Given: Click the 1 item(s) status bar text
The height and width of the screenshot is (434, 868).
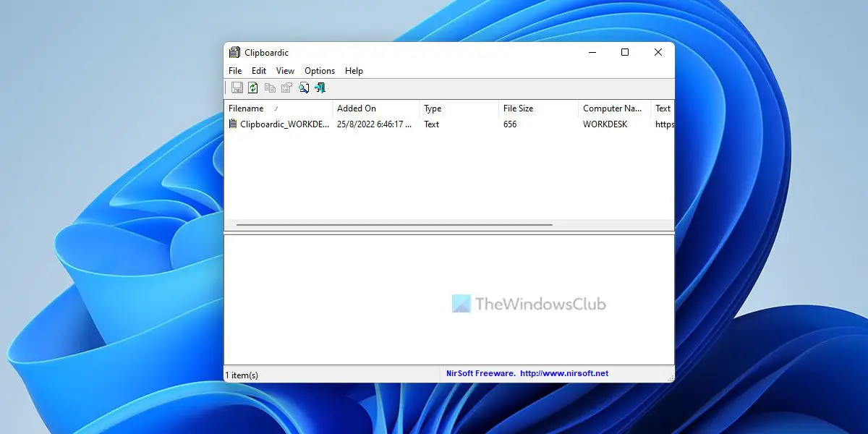Looking at the screenshot, I should [242, 375].
